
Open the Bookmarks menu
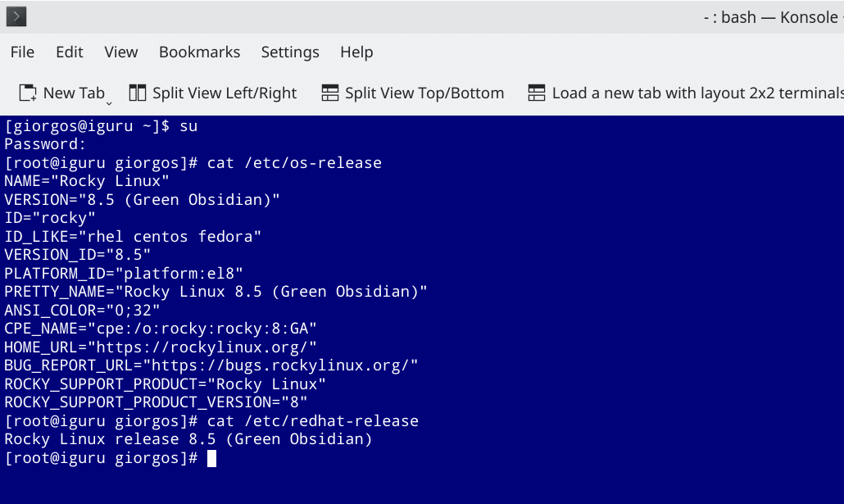200,52
